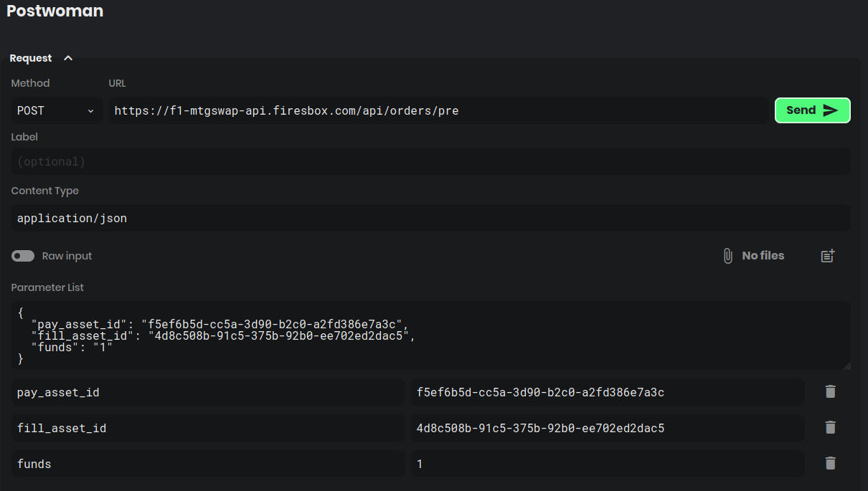Edit the funds key field
Image resolution: width=868 pixels, height=491 pixels.
(208, 464)
